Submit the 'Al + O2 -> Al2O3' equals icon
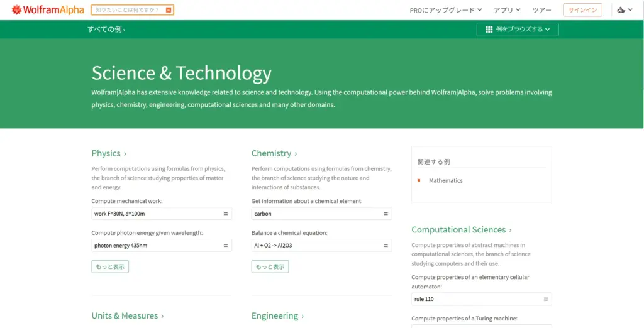The height and width of the screenshot is (328, 644). pyautogui.click(x=386, y=246)
